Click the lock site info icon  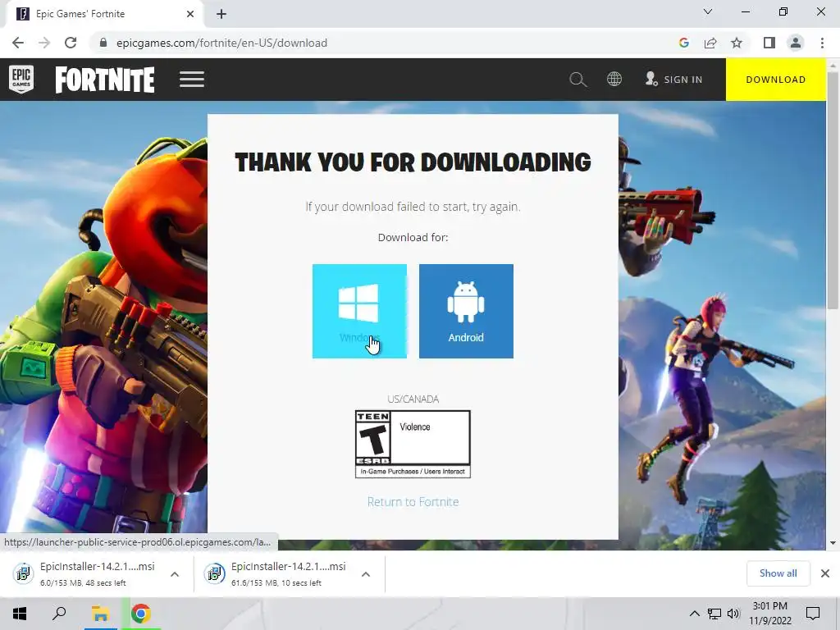click(103, 43)
